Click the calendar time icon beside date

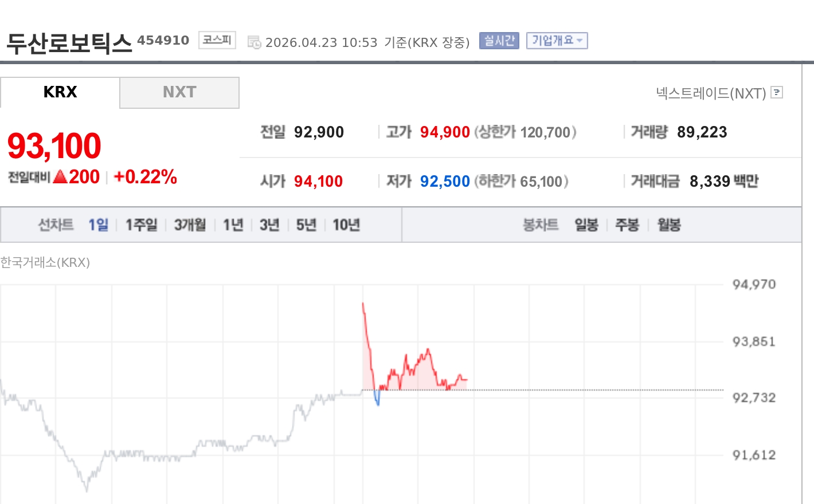pyautogui.click(x=254, y=42)
